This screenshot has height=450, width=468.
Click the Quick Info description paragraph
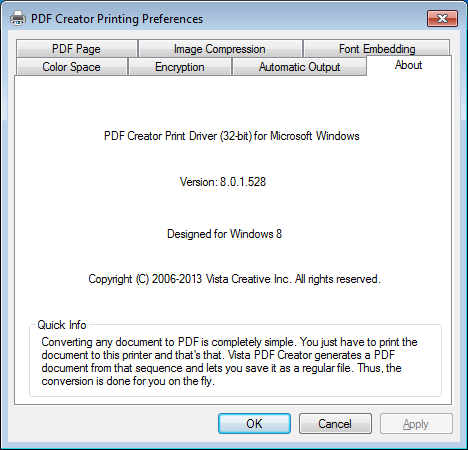229,362
